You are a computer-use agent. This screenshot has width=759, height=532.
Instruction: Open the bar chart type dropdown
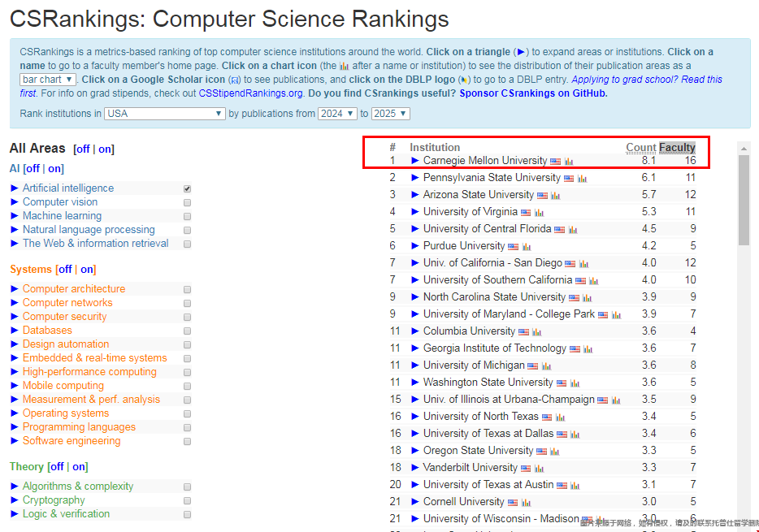pyautogui.click(x=48, y=80)
